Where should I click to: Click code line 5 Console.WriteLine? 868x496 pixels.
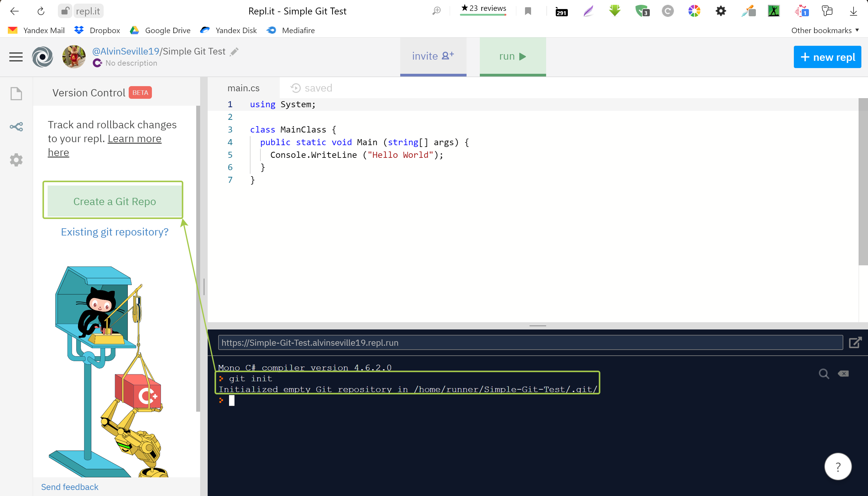point(357,155)
